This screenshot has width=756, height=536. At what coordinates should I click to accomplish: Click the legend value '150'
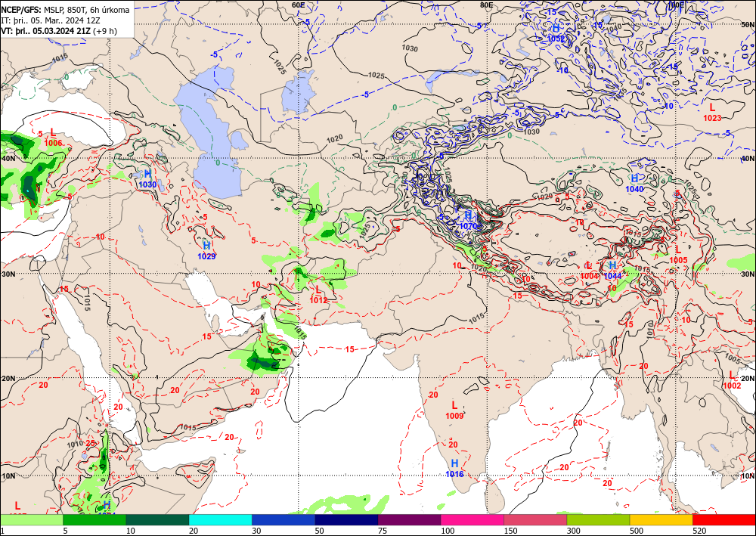point(510,531)
